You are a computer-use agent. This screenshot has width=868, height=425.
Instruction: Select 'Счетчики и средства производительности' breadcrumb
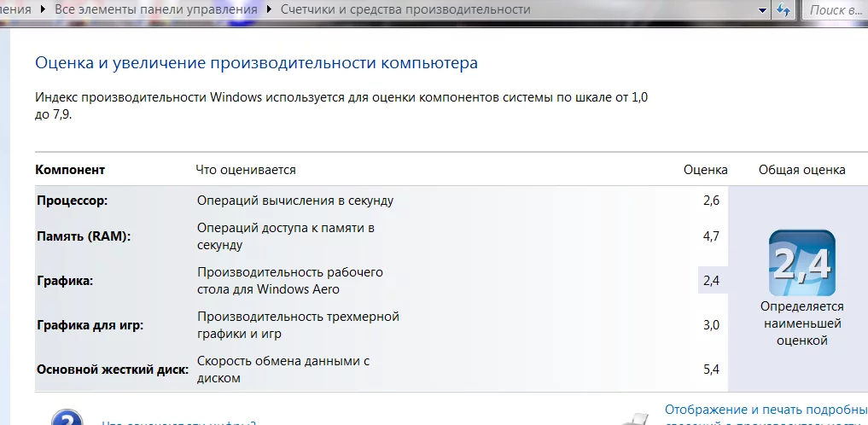tap(405, 9)
